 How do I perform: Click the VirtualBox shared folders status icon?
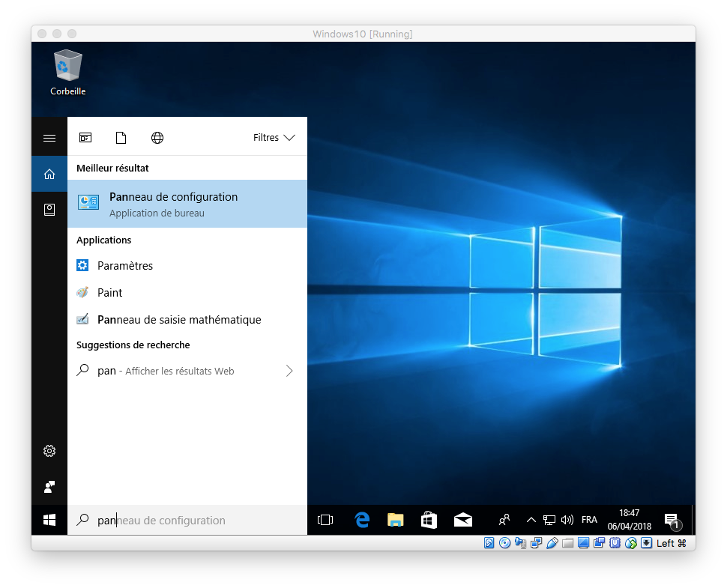tap(568, 543)
